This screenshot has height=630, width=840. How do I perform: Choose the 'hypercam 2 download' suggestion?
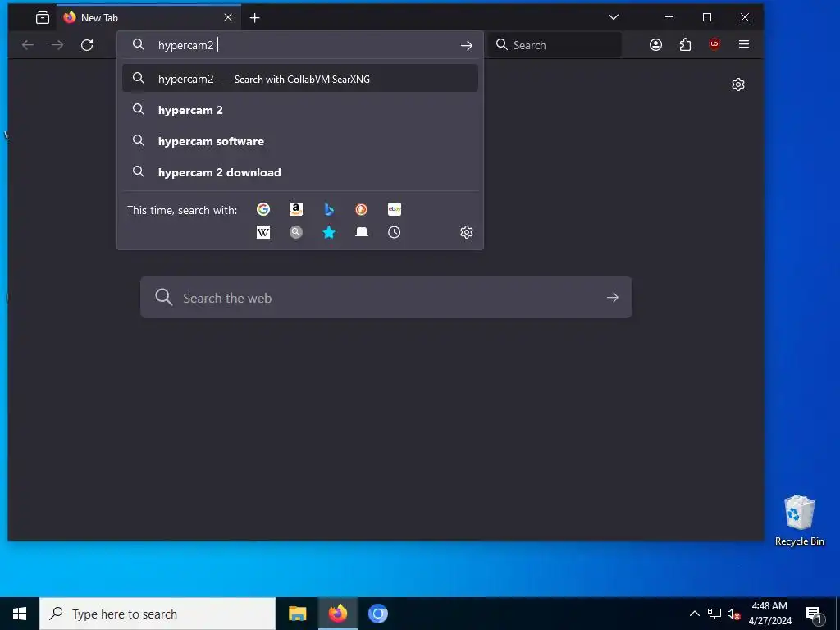tap(300, 172)
